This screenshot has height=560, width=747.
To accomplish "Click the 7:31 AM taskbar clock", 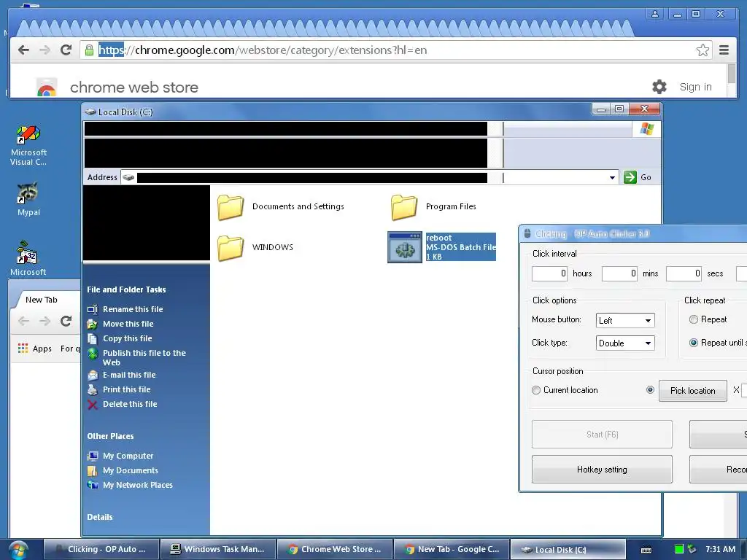I will tap(720, 549).
